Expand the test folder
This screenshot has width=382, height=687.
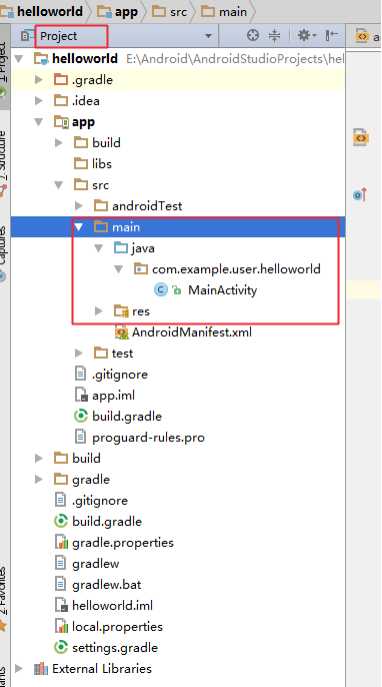(79, 353)
